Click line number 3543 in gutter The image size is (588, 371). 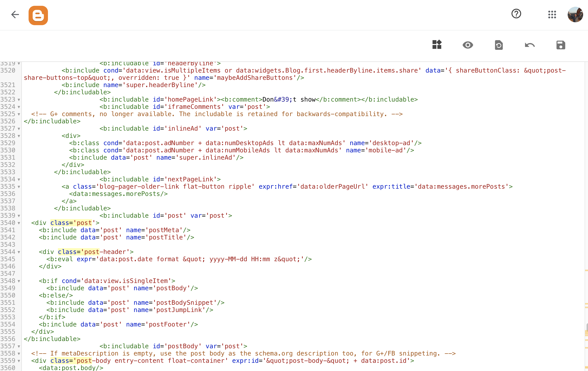(8, 245)
